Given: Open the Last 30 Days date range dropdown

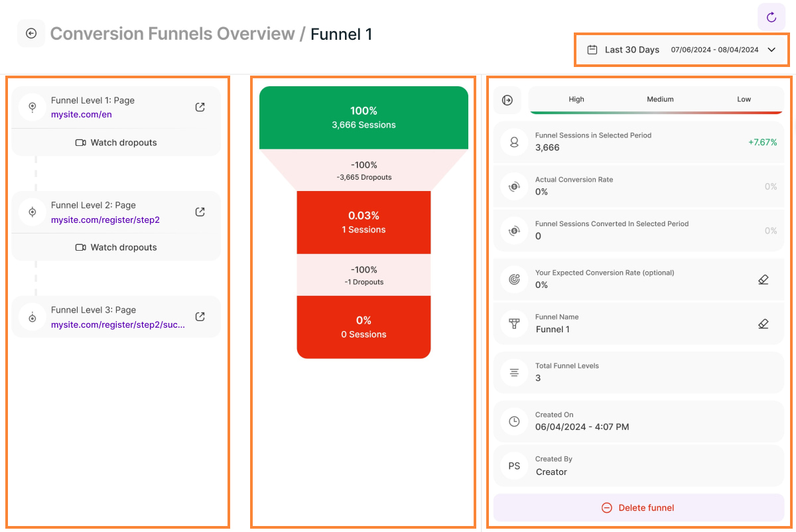Looking at the screenshot, I should click(x=682, y=50).
